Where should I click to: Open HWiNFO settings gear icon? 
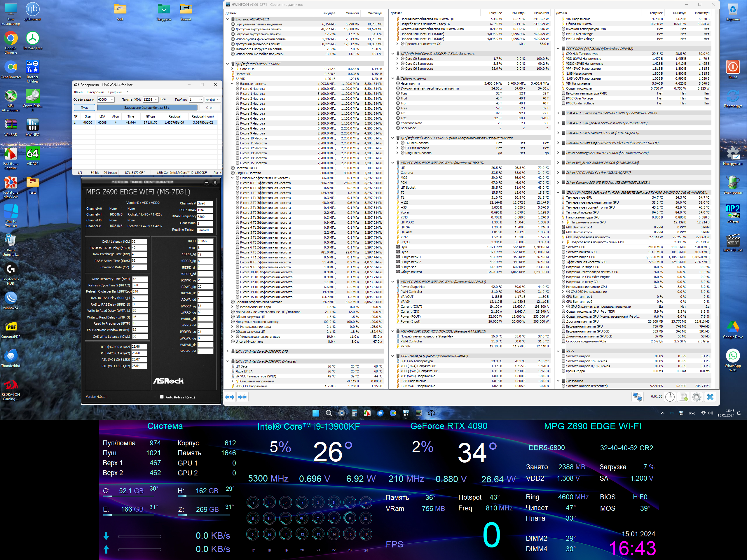click(696, 397)
